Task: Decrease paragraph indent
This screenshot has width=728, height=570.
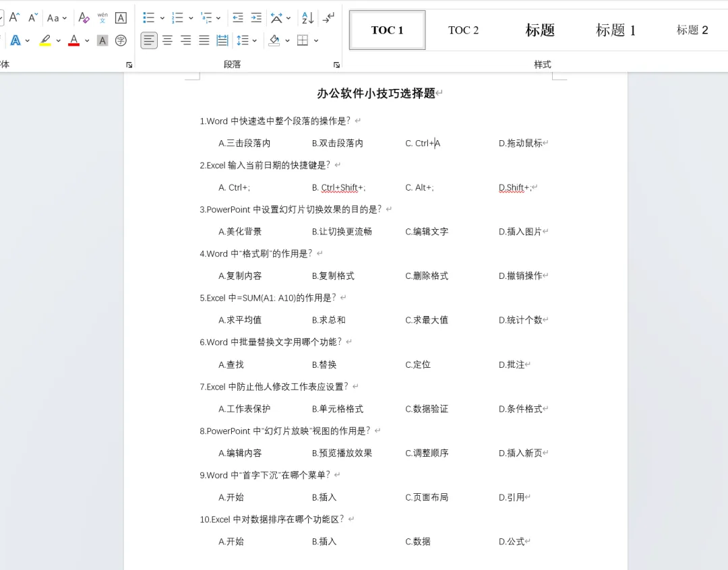Action: click(x=238, y=18)
